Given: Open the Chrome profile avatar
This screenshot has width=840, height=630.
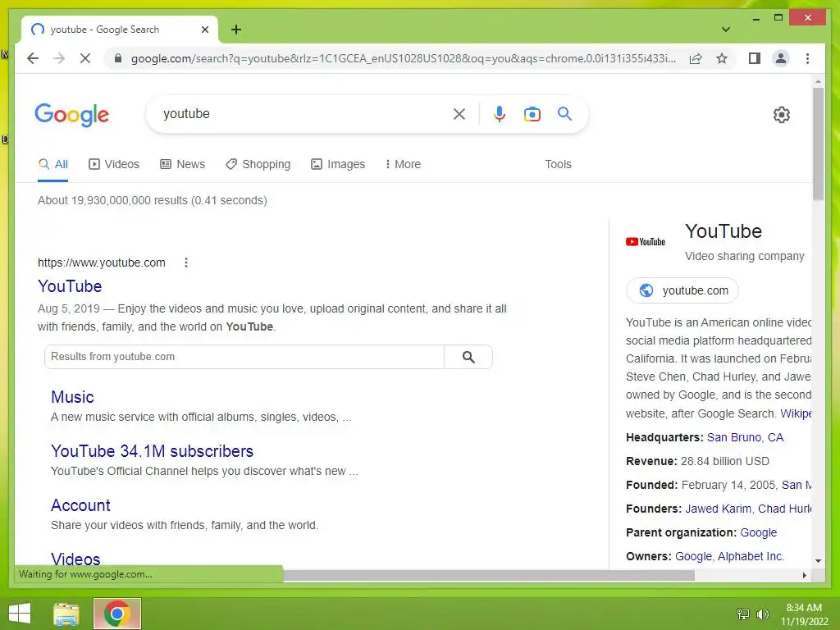Looking at the screenshot, I should click(x=781, y=58).
